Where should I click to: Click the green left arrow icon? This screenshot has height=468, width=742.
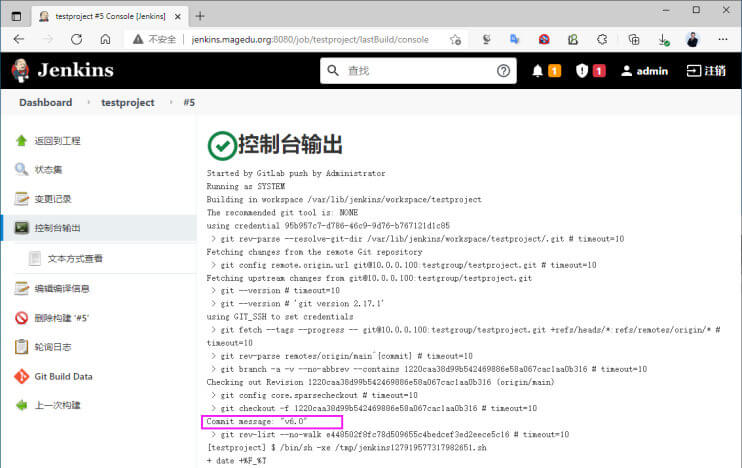click(x=21, y=405)
